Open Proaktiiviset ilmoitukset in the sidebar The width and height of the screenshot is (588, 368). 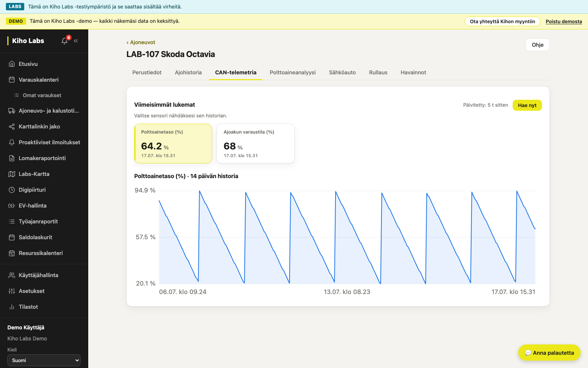click(x=44, y=142)
